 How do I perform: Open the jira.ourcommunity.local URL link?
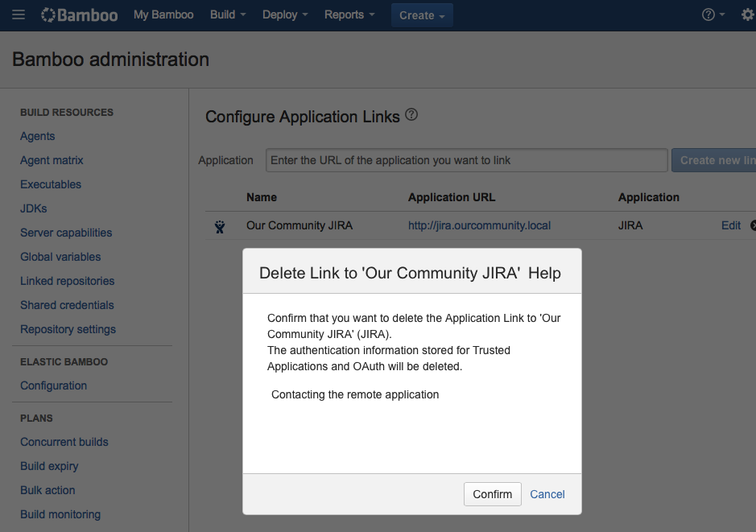479,225
